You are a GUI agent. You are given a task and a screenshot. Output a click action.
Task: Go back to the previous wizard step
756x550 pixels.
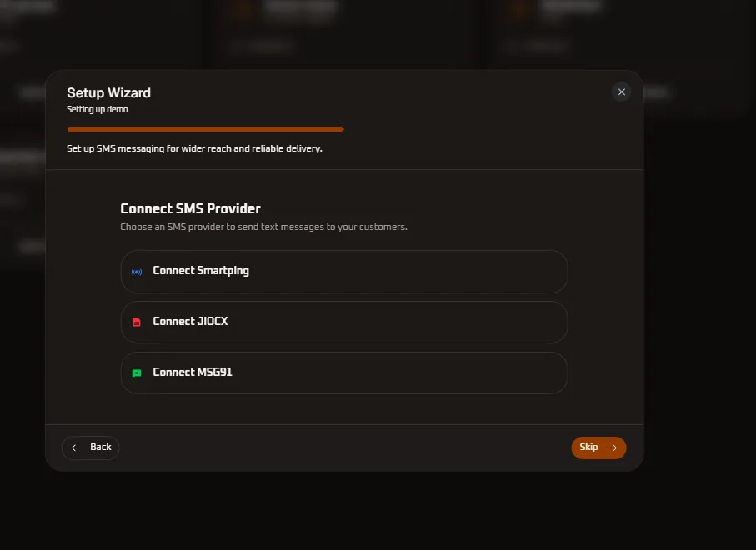pos(91,447)
